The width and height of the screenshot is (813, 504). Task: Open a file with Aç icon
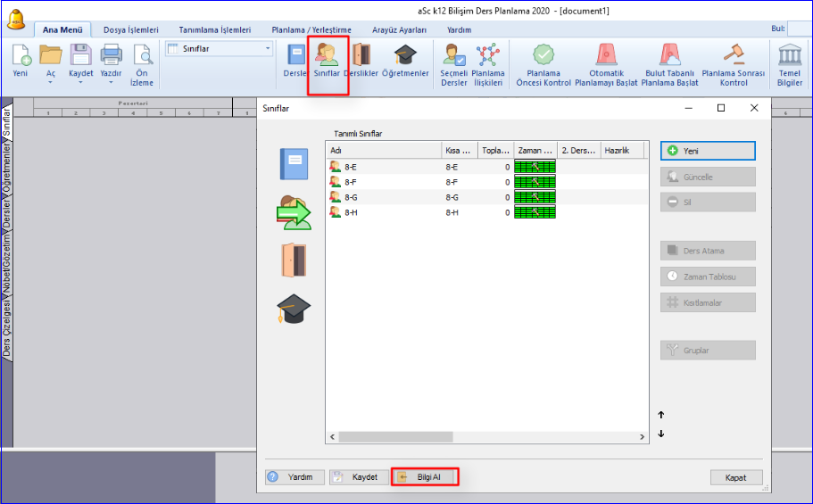50,55
